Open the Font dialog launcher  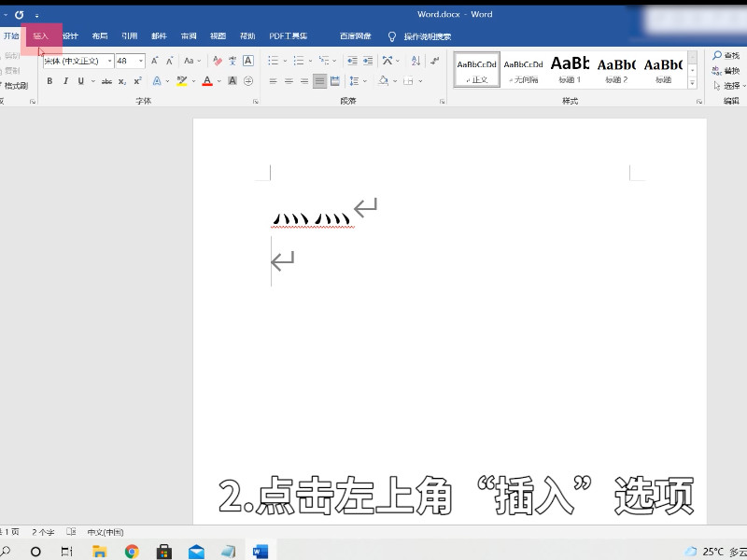pyautogui.click(x=255, y=102)
